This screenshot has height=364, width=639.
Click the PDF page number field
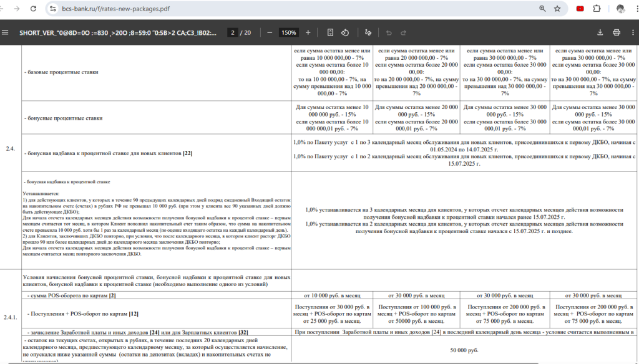click(x=233, y=32)
